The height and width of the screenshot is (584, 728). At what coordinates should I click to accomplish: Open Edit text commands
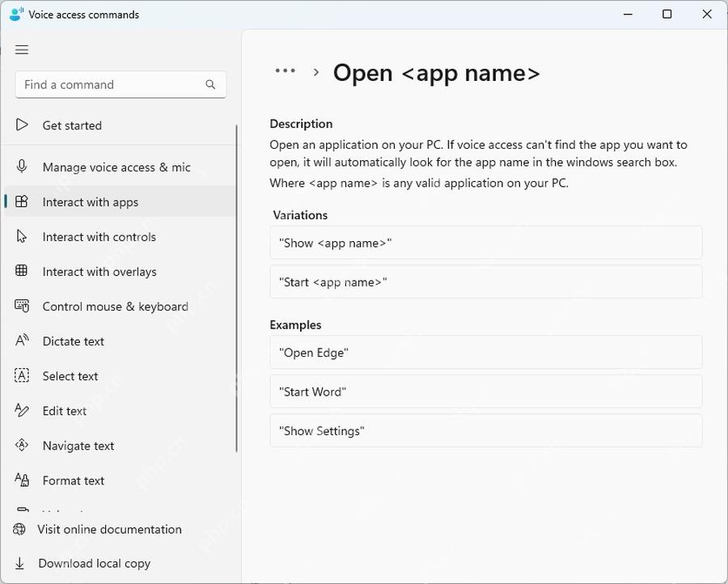tap(121, 411)
